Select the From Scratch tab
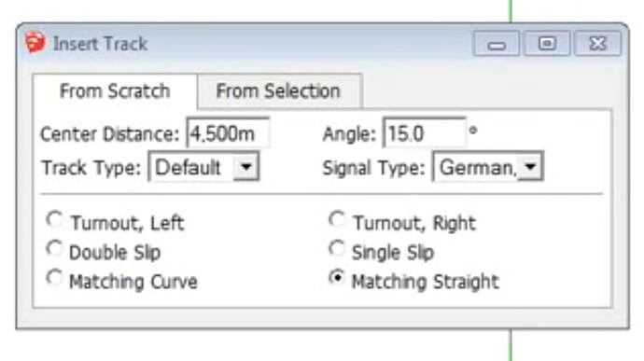Screen dimensions: 644x361 pyautogui.click(x=115, y=91)
